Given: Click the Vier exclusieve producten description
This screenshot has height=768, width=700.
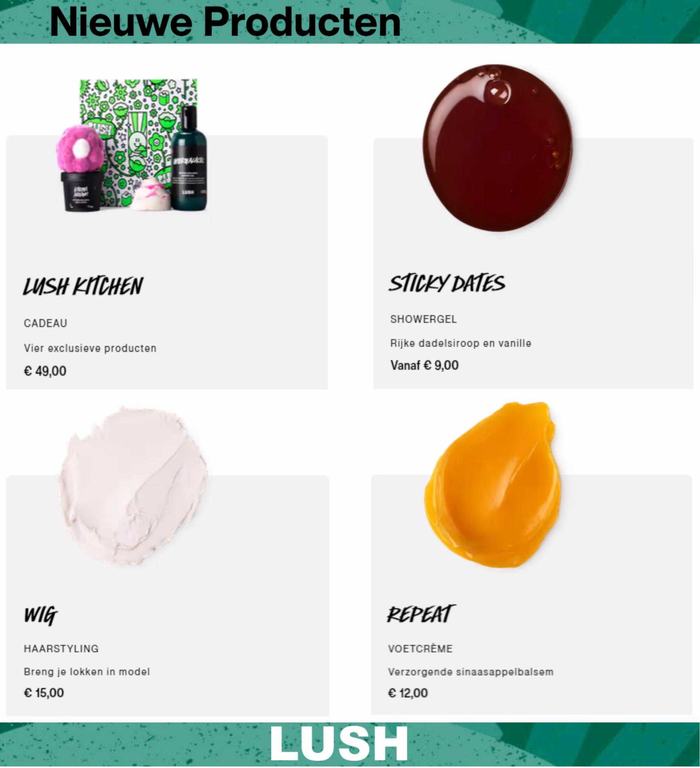Looking at the screenshot, I should (x=90, y=349).
